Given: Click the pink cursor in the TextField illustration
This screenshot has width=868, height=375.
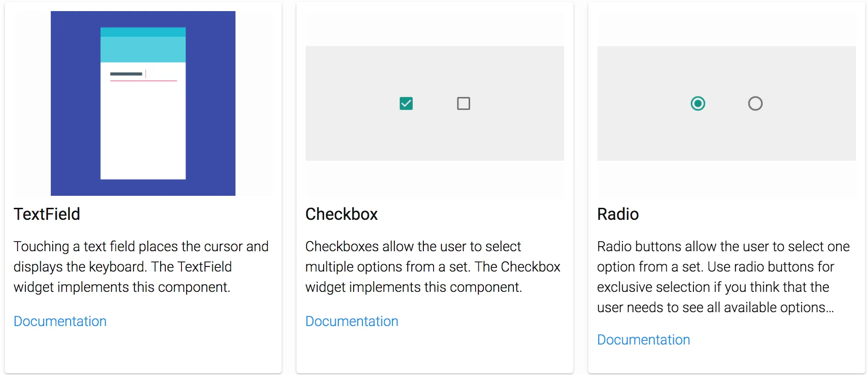Looking at the screenshot, I should pyautogui.click(x=145, y=73).
